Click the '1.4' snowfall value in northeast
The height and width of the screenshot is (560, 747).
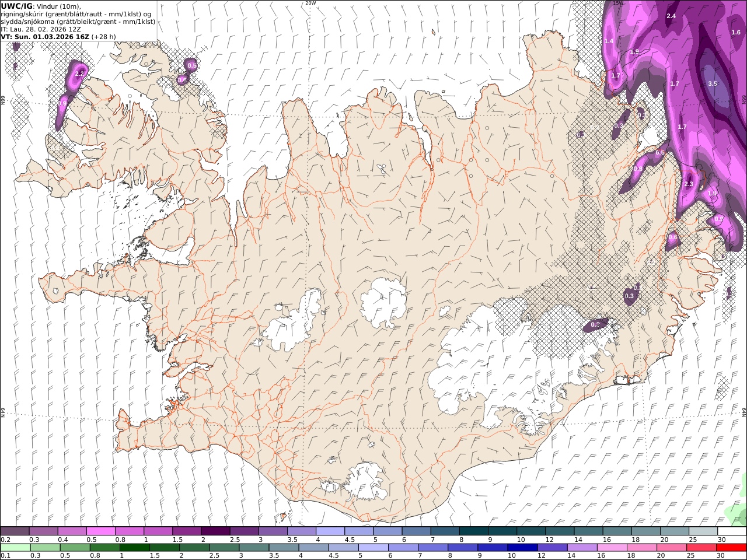click(x=609, y=41)
